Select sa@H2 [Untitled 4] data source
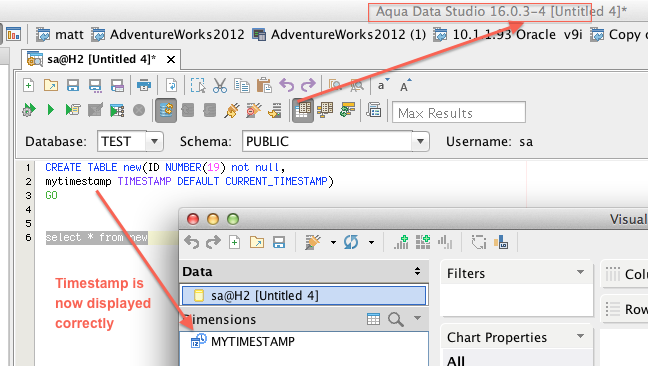 pos(304,296)
